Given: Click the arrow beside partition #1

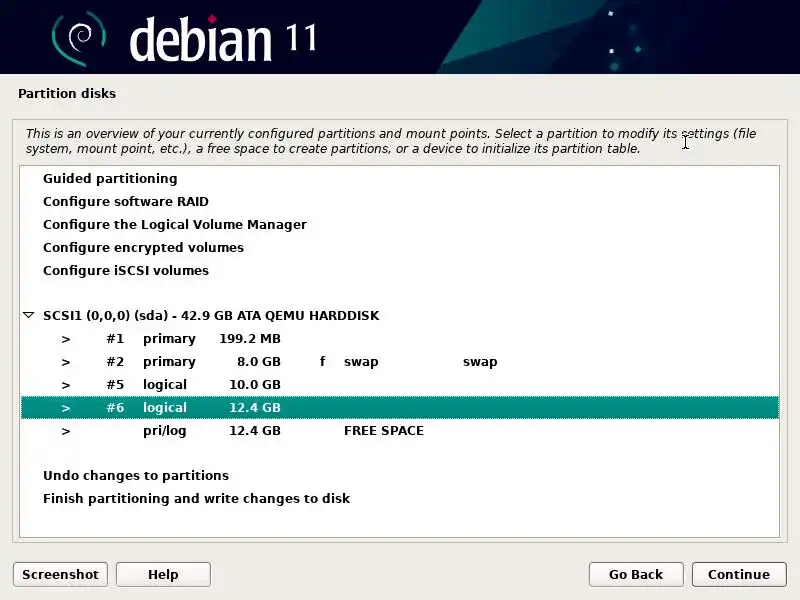Looking at the screenshot, I should (66, 339).
